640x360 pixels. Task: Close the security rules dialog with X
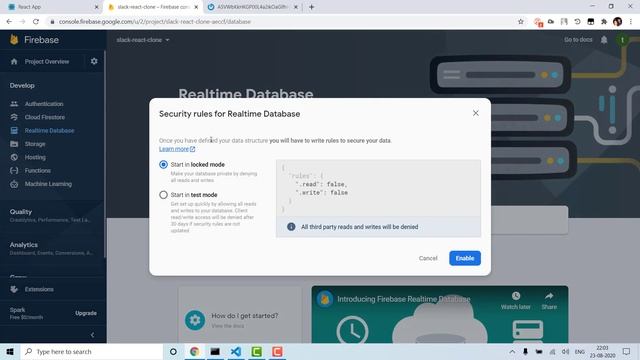click(x=476, y=113)
